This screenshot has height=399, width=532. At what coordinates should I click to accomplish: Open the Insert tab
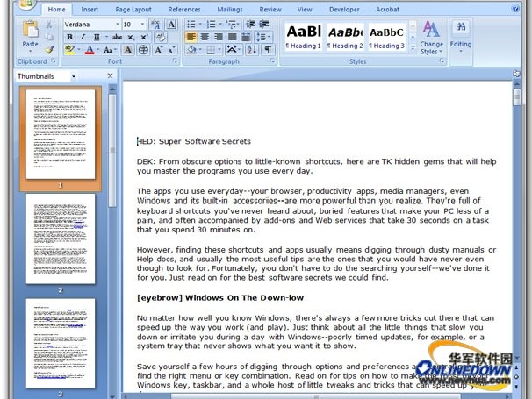[x=90, y=10]
